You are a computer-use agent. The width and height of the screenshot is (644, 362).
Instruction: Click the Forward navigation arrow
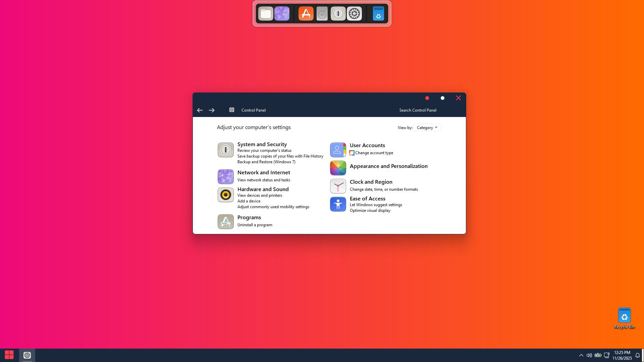(212, 110)
